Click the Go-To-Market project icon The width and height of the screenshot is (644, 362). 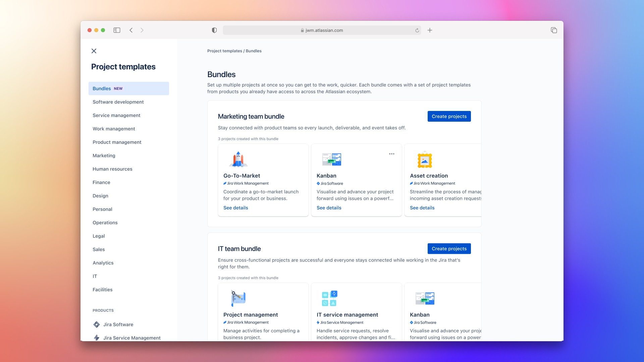point(238,159)
